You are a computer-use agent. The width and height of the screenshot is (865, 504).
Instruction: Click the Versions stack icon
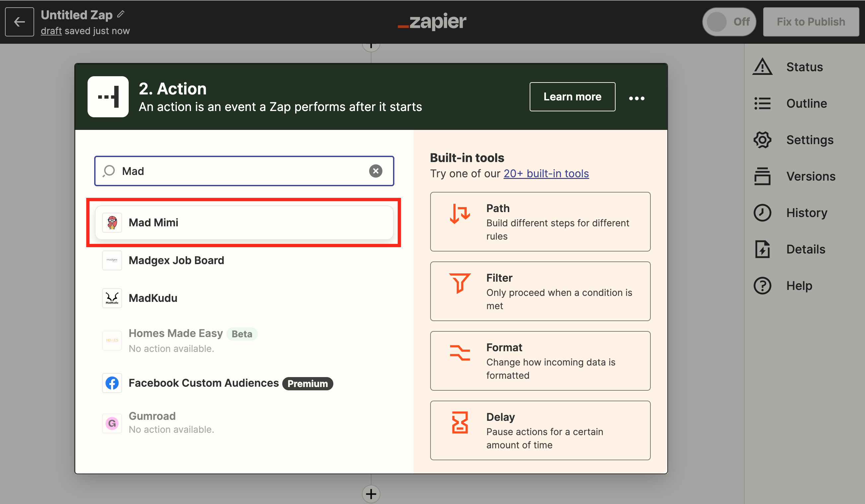click(763, 176)
